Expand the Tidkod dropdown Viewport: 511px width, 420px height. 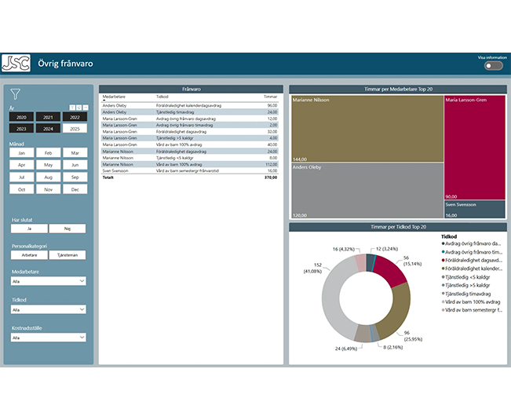point(49,309)
